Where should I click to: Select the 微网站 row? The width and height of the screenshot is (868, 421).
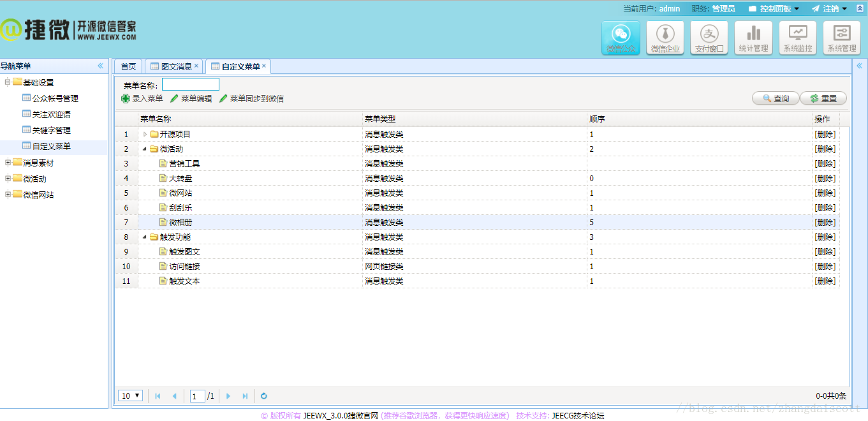477,193
